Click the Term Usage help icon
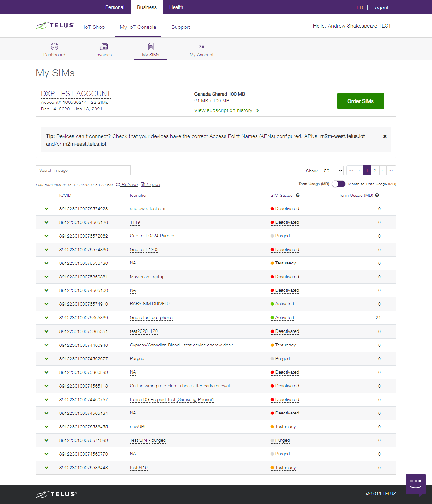This screenshot has height=504, width=432. (377, 195)
